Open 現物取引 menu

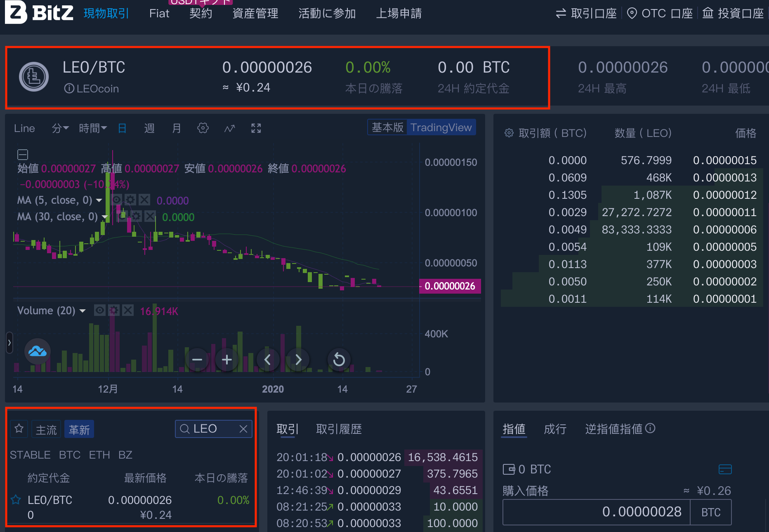(106, 14)
